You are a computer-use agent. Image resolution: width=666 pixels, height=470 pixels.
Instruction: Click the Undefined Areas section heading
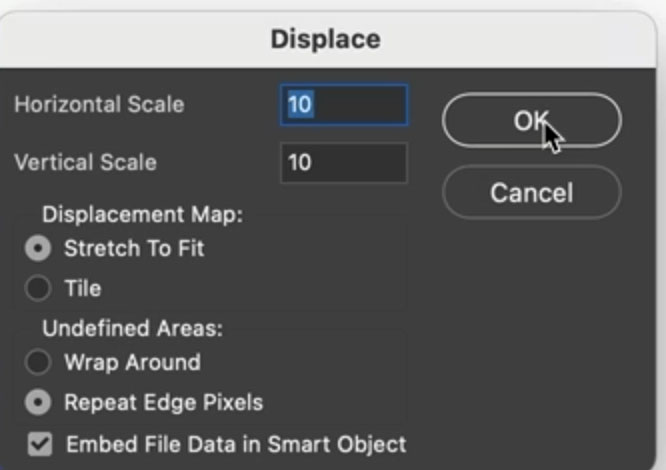(x=131, y=329)
